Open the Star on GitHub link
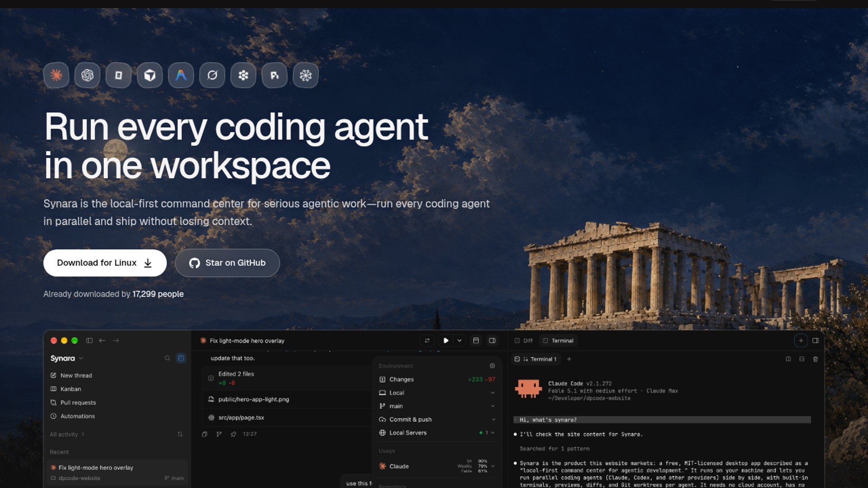Viewport: 868px width, 488px height. click(227, 263)
